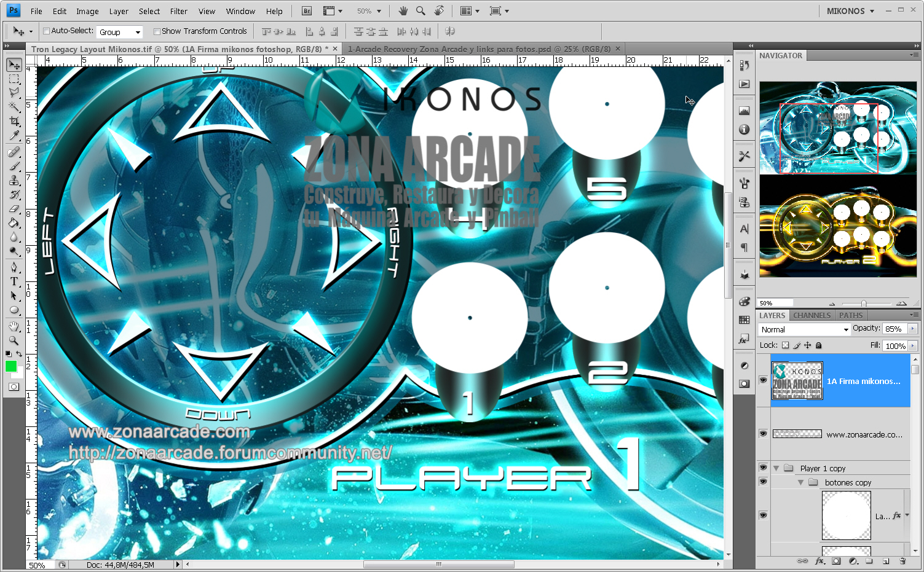Toggle Lock image pixels brush icon

797,345
